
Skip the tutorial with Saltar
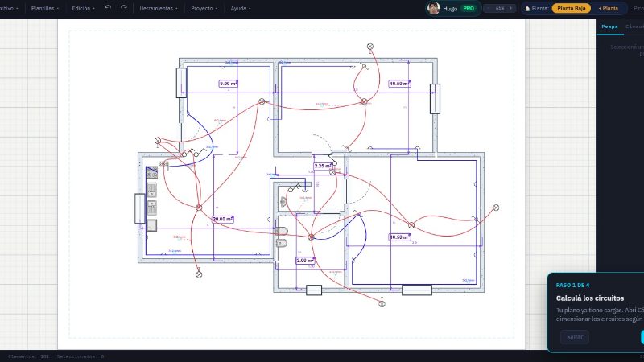[x=575, y=337]
